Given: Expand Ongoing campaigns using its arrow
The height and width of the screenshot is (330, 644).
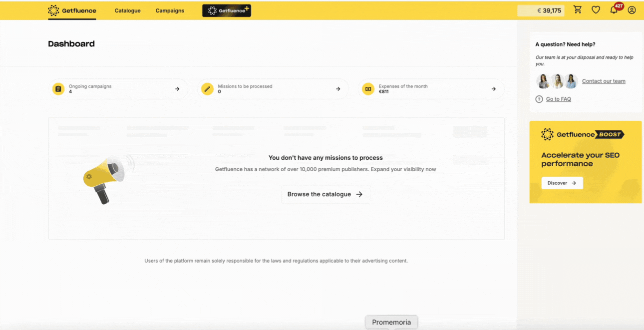Looking at the screenshot, I should 177,89.
